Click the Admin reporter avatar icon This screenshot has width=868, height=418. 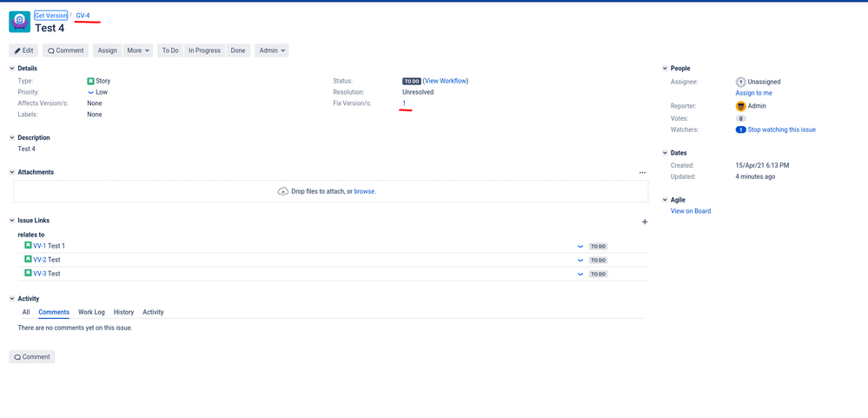(740, 106)
